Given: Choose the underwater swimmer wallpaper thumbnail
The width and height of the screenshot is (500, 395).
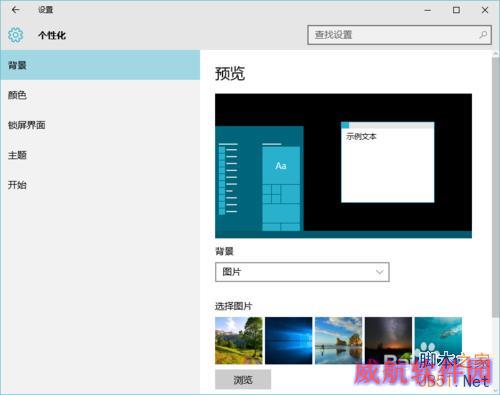Looking at the screenshot, I should tap(438, 340).
